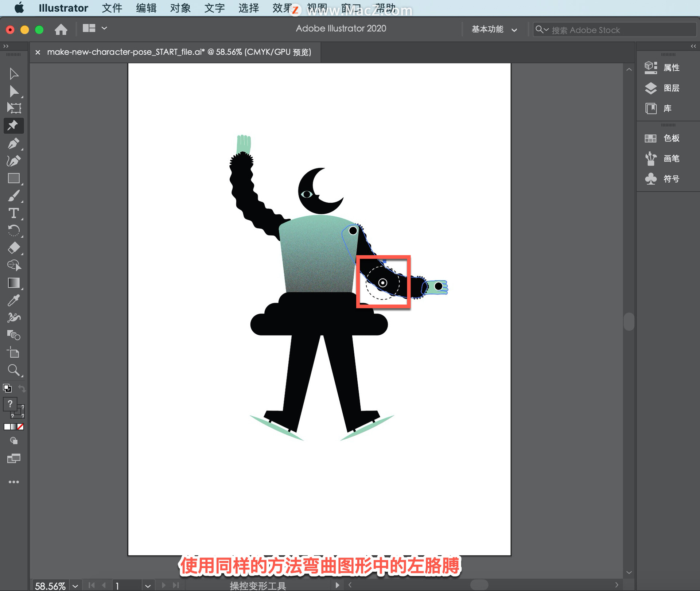Go to last artboard button
Viewport: 700px width, 591px height.
pos(176,585)
